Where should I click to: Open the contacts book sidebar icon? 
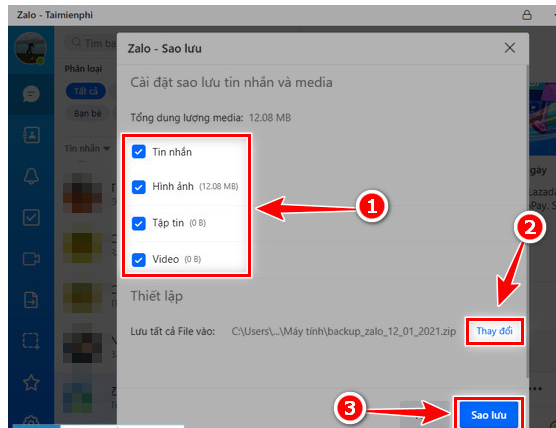click(31, 135)
